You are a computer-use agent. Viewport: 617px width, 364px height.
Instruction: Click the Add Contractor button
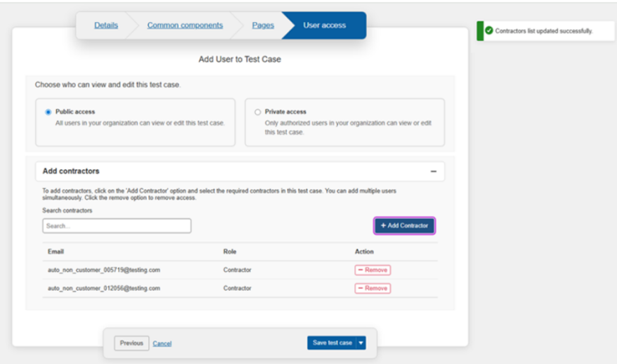click(x=404, y=225)
